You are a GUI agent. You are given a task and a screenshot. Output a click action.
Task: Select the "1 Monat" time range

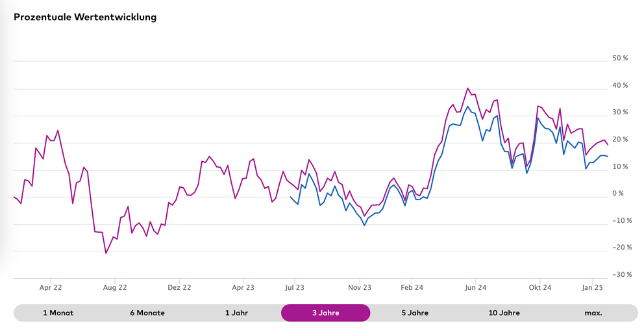pyautogui.click(x=58, y=313)
